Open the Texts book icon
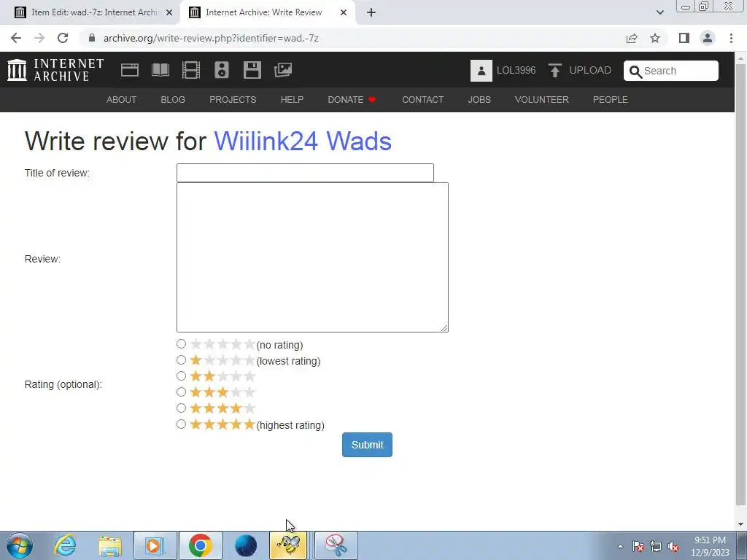Image resolution: width=747 pixels, height=560 pixels. click(x=160, y=70)
